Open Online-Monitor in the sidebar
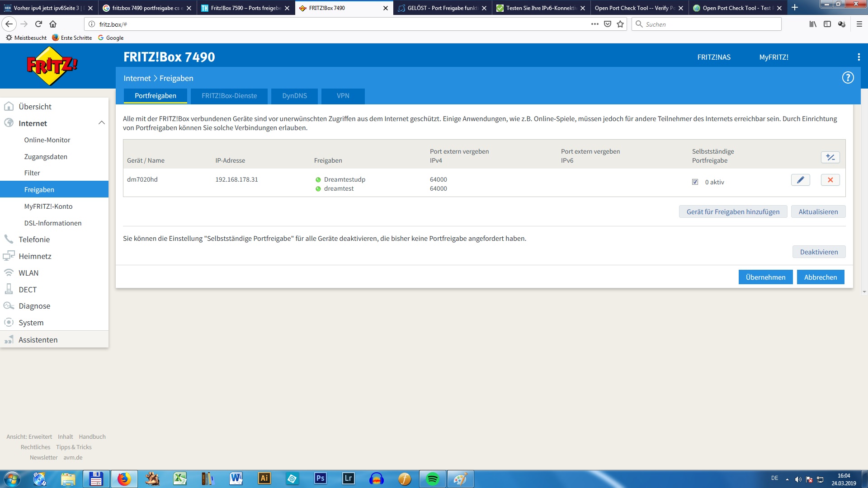Image resolution: width=868 pixels, height=488 pixels. [x=47, y=140]
